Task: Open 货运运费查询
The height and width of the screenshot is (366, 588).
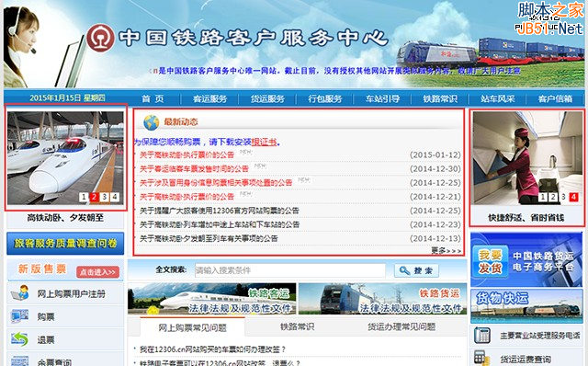Action: (x=525, y=360)
